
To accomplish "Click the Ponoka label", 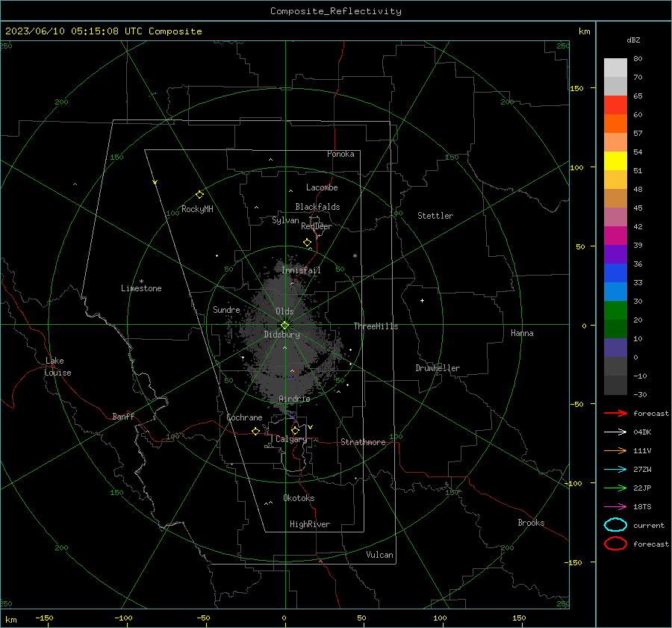I will [340, 154].
